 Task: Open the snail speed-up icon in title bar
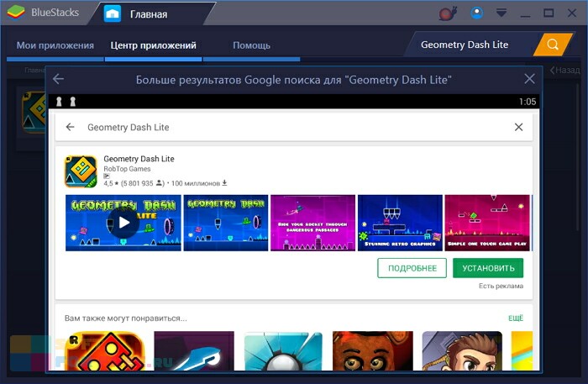tap(448, 13)
